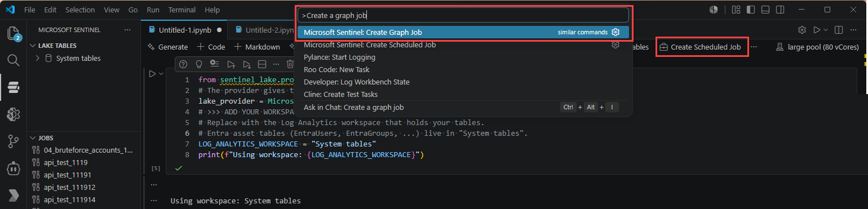This screenshot has height=209, width=868.
Task: Configure keybinding gear for Create Graph Job
Action: 615,32
